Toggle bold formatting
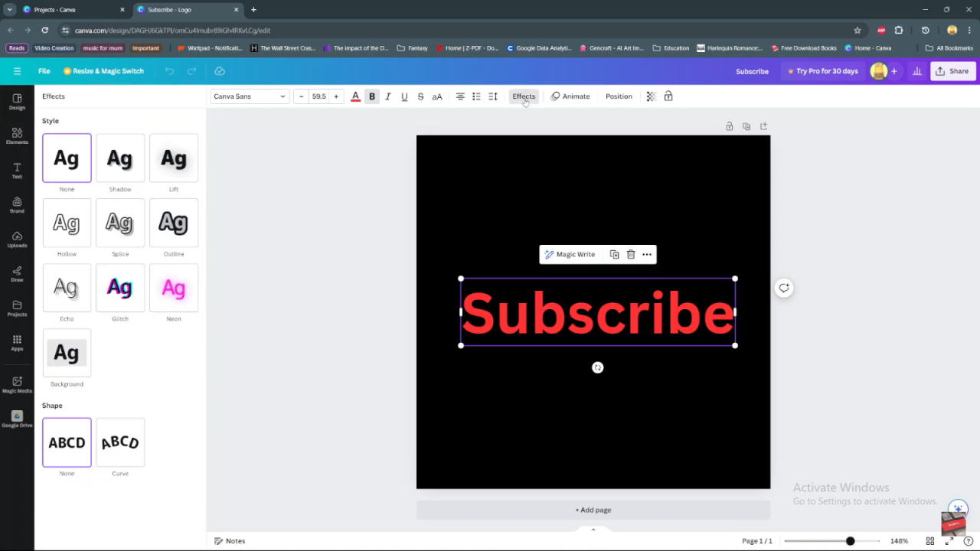 click(372, 96)
